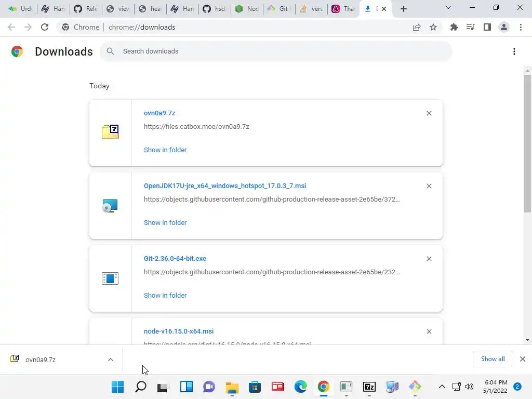Click the Chrome logo beside Downloads
This screenshot has width=532, height=399.
(17, 51)
